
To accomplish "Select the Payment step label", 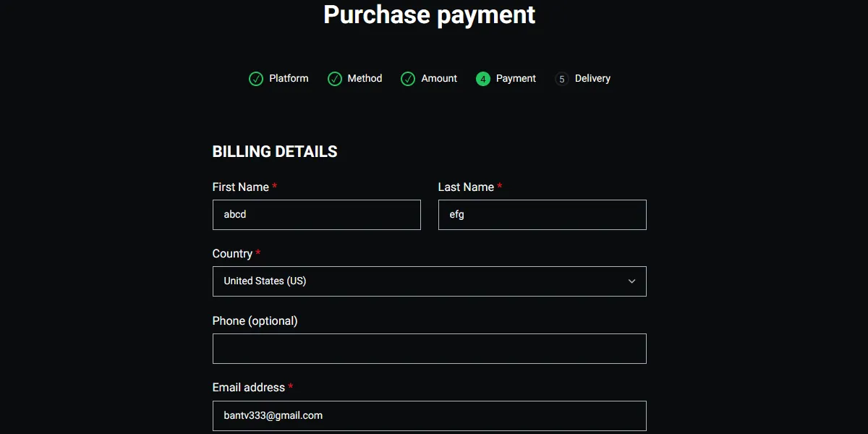I will (x=516, y=78).
